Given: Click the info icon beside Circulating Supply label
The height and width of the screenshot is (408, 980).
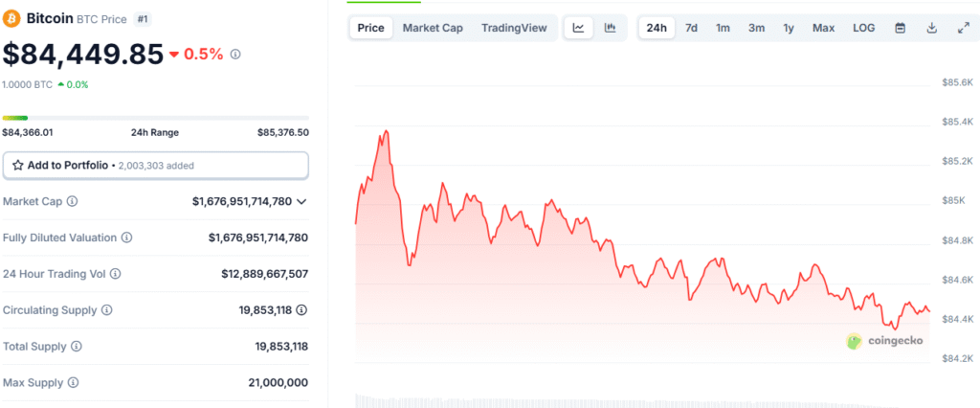Looking at the screenshot, I should 107,309.
